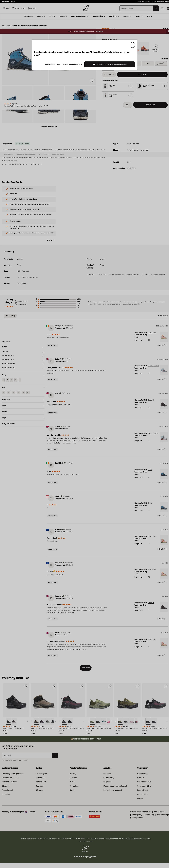Open sticky bar Size dropdown
The image size is (169, 868).
pos(128,105)
